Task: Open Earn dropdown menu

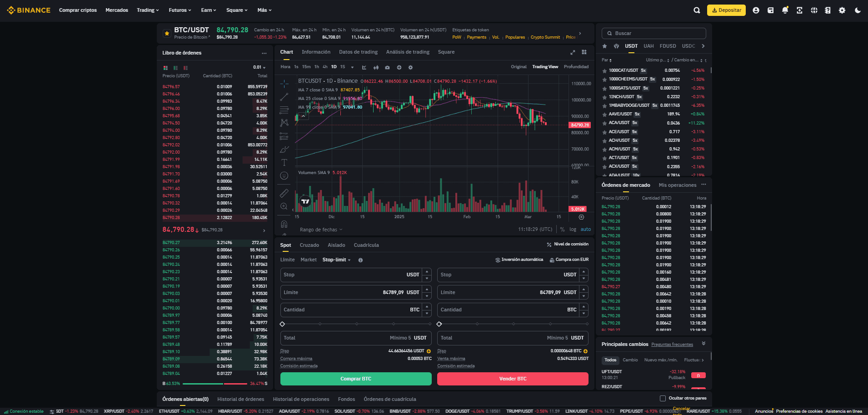Action: (209, 10)
